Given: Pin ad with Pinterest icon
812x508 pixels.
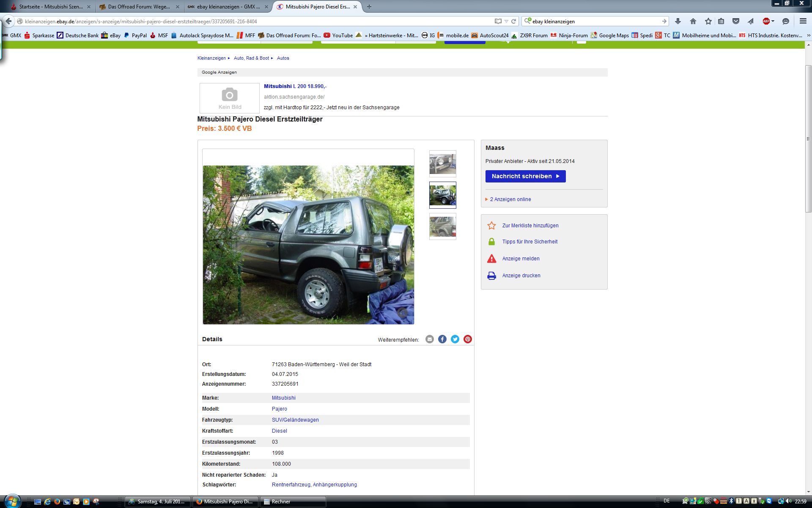Looking at the screenshot, I should point(467,339).
